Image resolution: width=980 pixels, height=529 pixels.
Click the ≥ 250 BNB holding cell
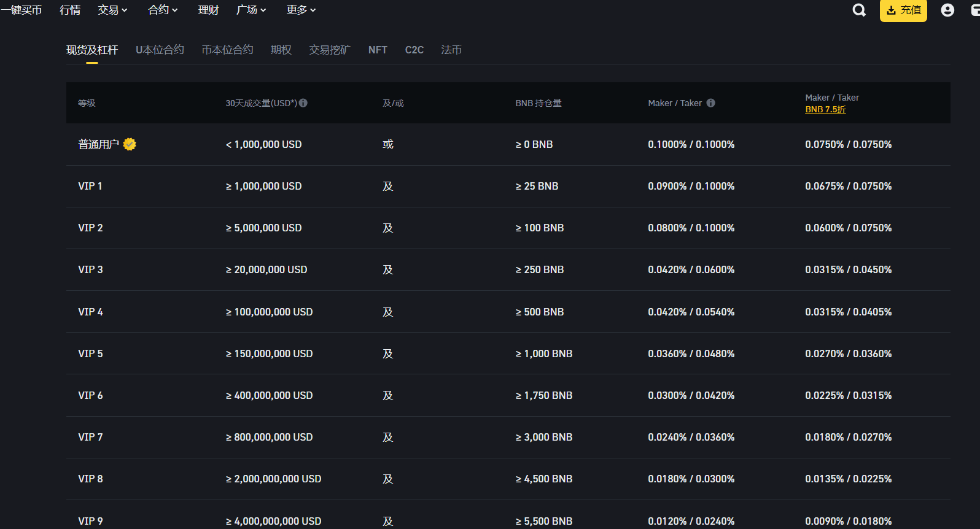[539, 269]
